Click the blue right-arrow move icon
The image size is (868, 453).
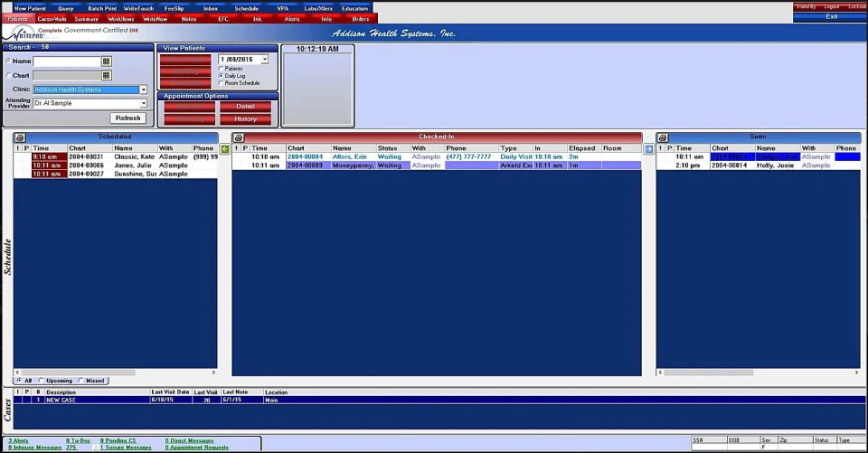pyautogui.click(x=649, y=148)
